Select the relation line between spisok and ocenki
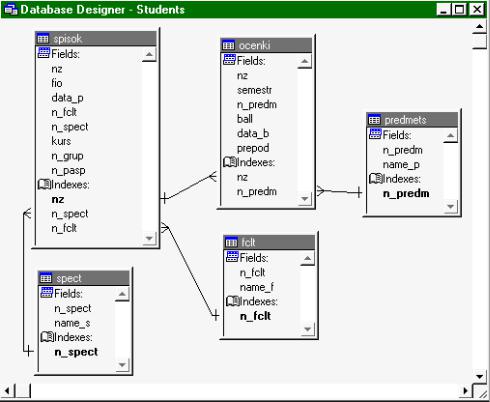The height and width of the screenshot is (402, 490). pos(189,186)
